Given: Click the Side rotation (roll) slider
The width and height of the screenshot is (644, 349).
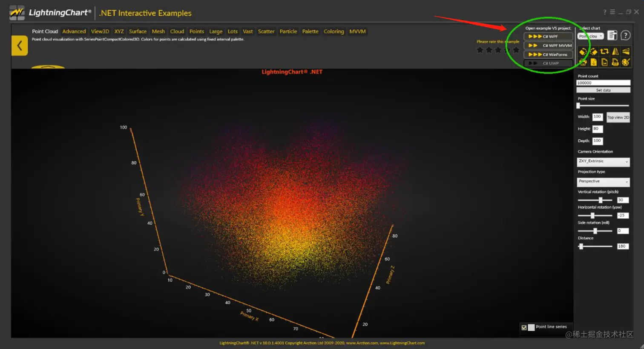Looking at the screenshot, I should click(x=595, y=231).
